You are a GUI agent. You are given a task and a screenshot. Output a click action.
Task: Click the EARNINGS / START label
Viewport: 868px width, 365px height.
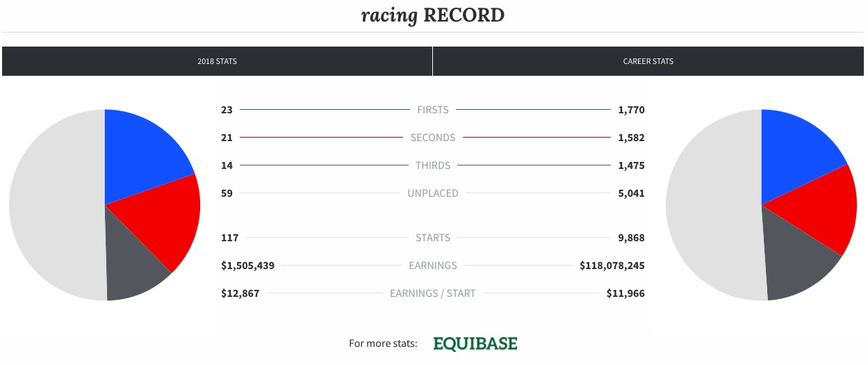click(433, 293)
